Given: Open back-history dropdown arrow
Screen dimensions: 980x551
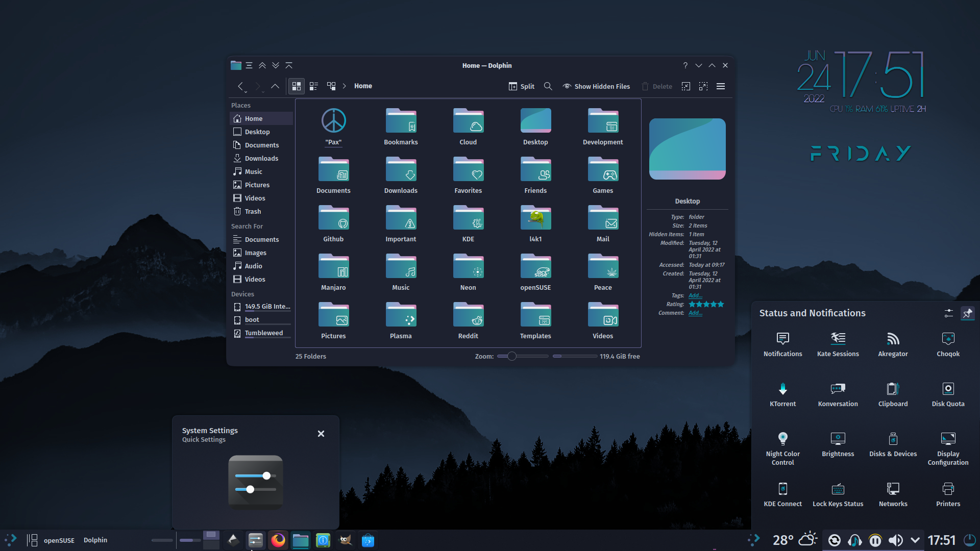Looking at the screenshot, I should 246,92.
